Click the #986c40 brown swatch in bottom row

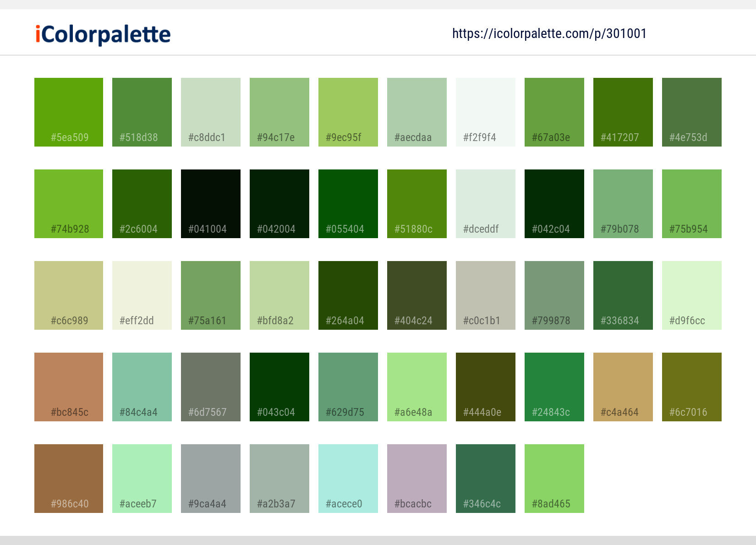click(x=68, y=478)
